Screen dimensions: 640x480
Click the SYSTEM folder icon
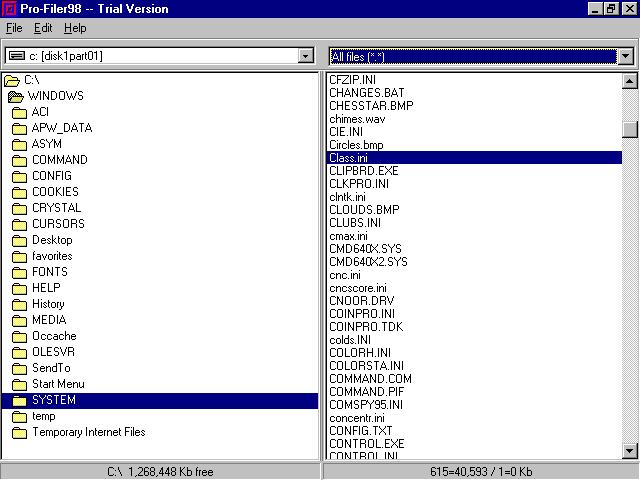19,400
